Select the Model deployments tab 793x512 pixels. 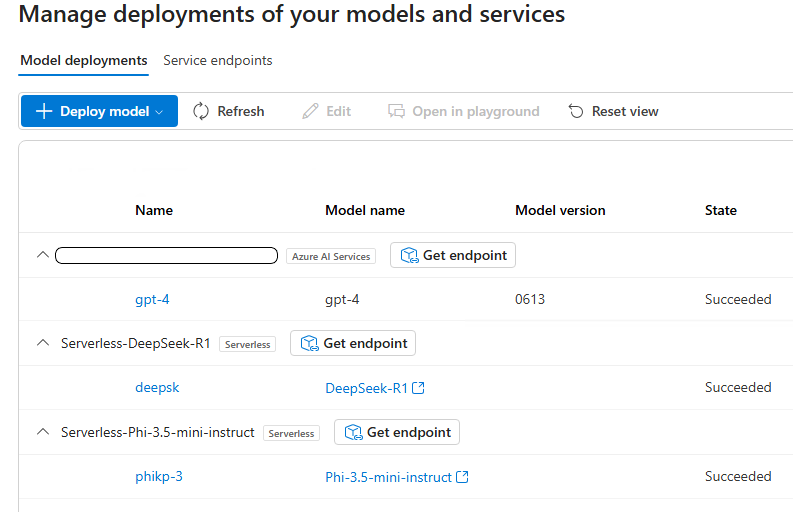[x=84, y=61]
